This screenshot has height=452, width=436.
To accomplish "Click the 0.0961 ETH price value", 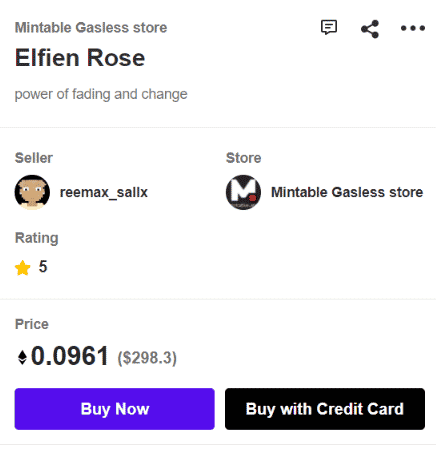I will pyautogui.click(x=70, y=356).
